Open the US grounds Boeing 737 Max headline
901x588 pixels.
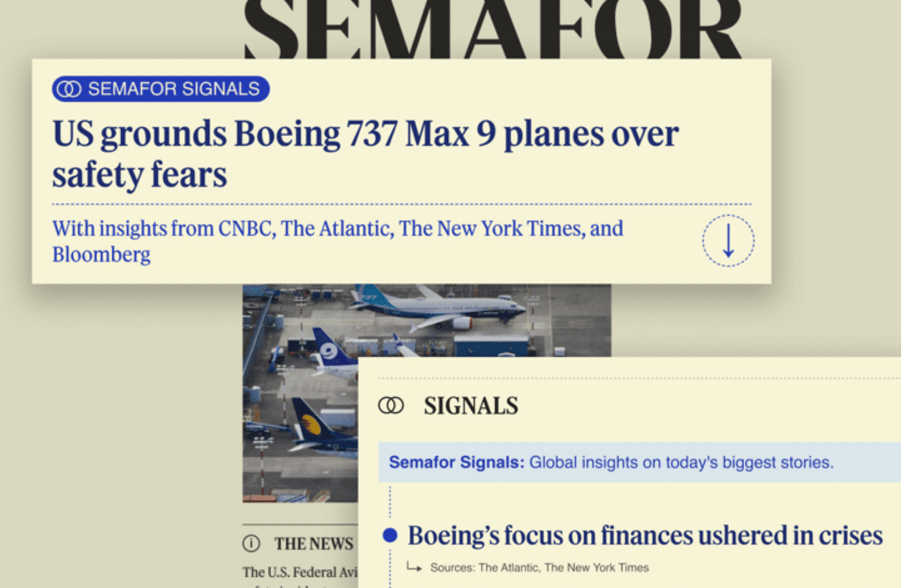tap(366, 154)
